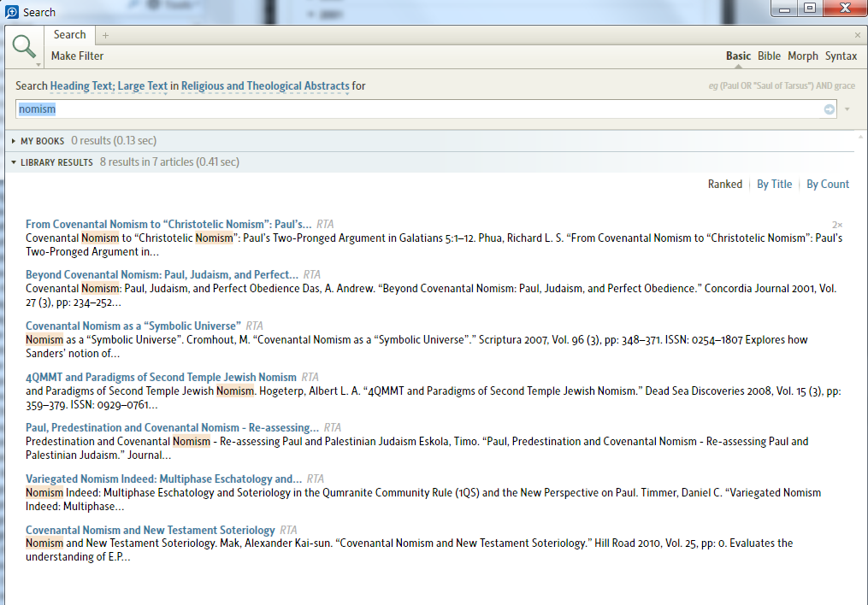Image resolution: width=868 pixels, height=605 pixels.
Task: Close the search panel with small x
Action: (858, 35)
